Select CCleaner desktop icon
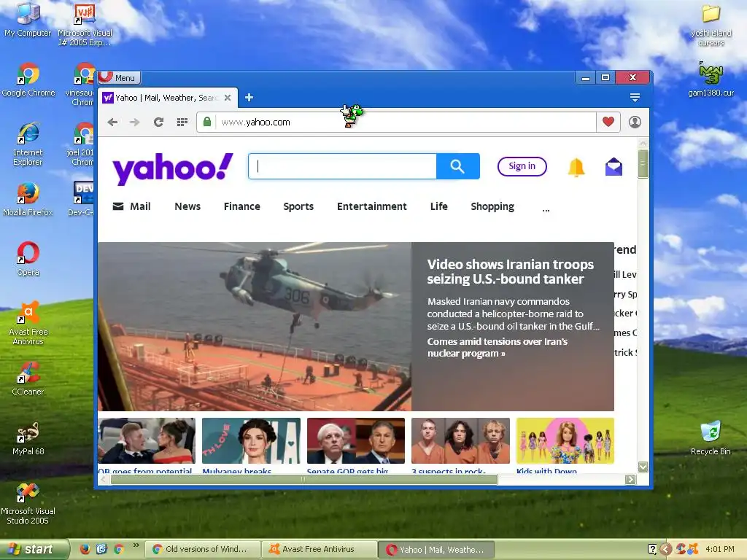 tap(28, 378)
